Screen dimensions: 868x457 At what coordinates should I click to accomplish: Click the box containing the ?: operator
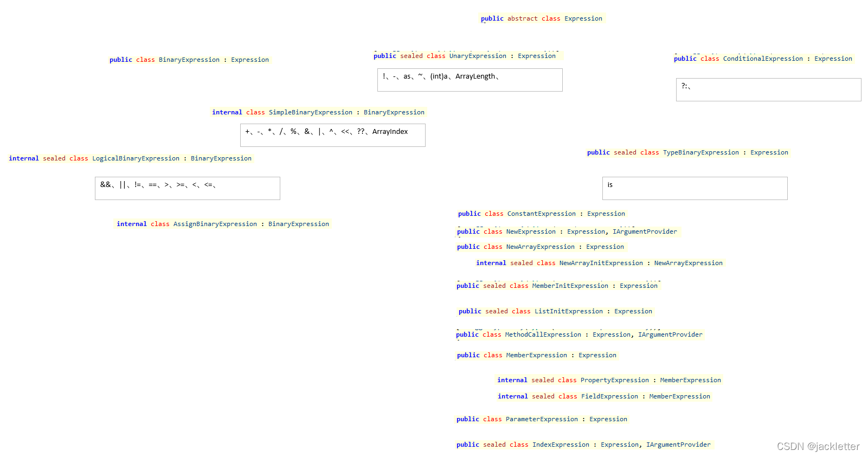pyautogui.click(x=768, y=89)
